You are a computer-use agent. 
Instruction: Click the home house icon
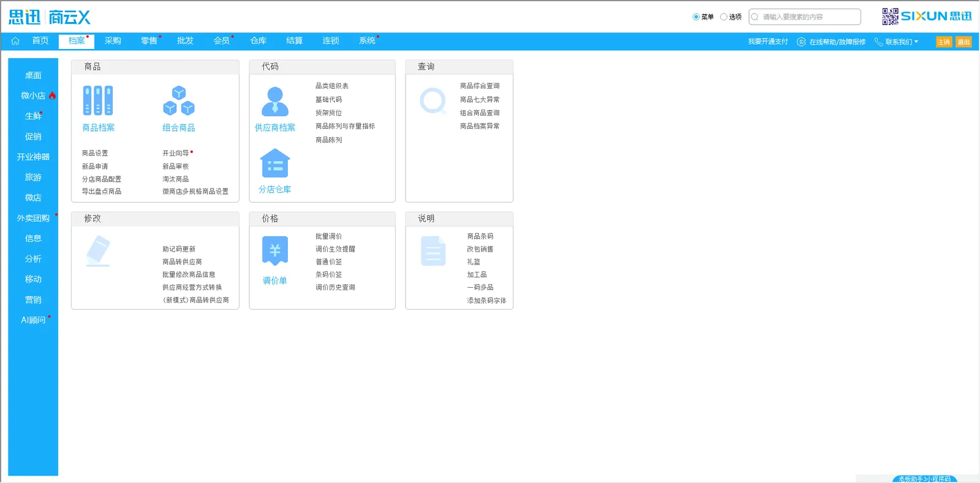(x=15, y=41)
